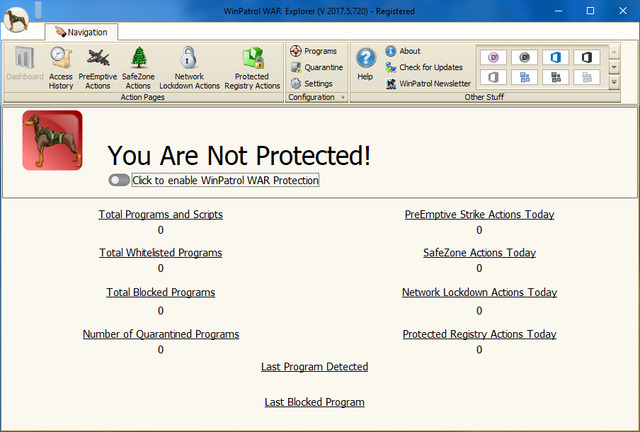The width and height of the screenshot is (640, 432).
Task: Open Number of Quarantined Programs link
Action: pos(161,334)
